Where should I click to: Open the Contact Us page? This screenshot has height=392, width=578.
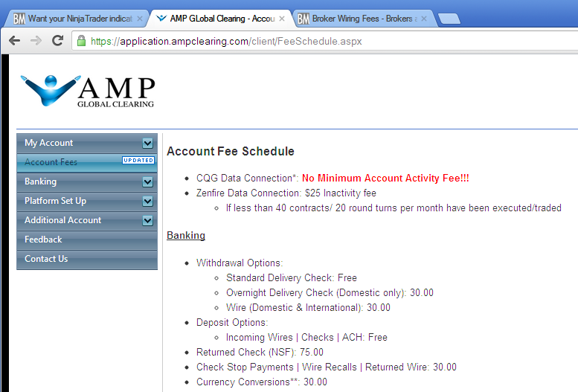(x=87, y=259)
